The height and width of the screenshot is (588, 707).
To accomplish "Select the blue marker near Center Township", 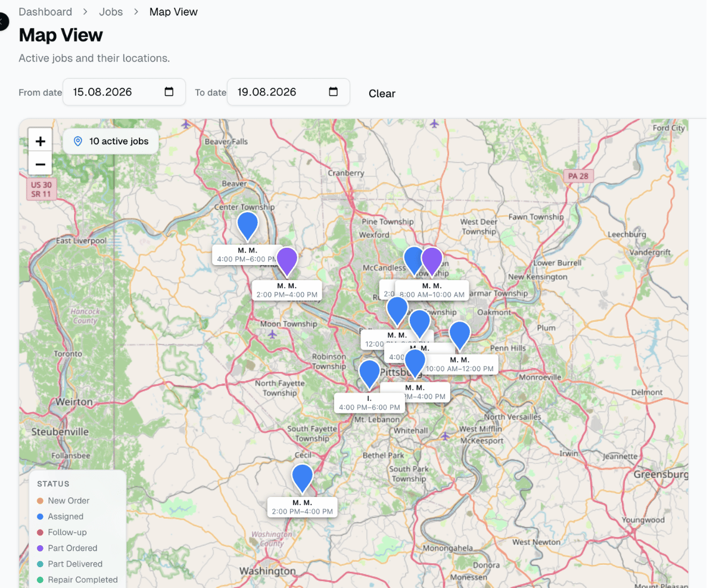I will pos(248,226).
